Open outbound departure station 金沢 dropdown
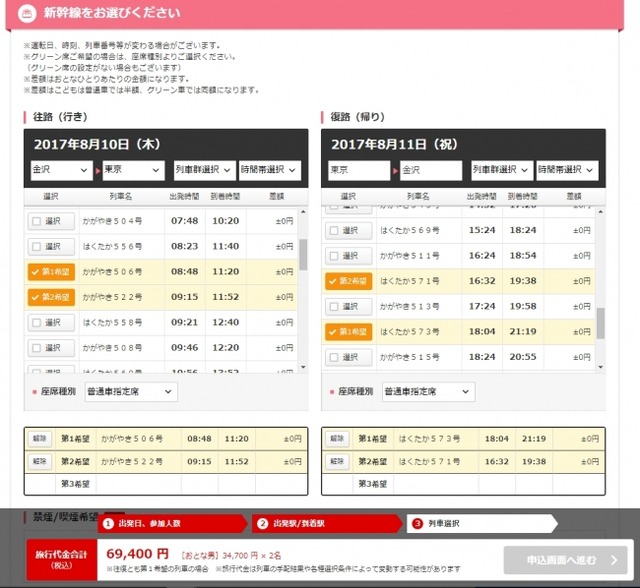 click(x=61, y=170)
